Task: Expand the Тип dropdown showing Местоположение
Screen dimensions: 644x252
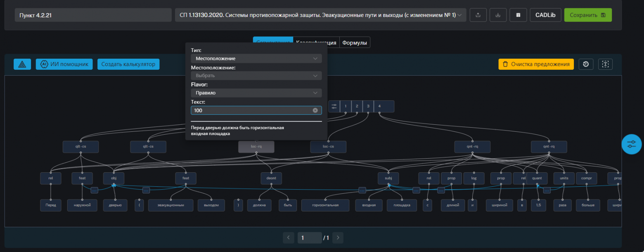Action: 256,59
